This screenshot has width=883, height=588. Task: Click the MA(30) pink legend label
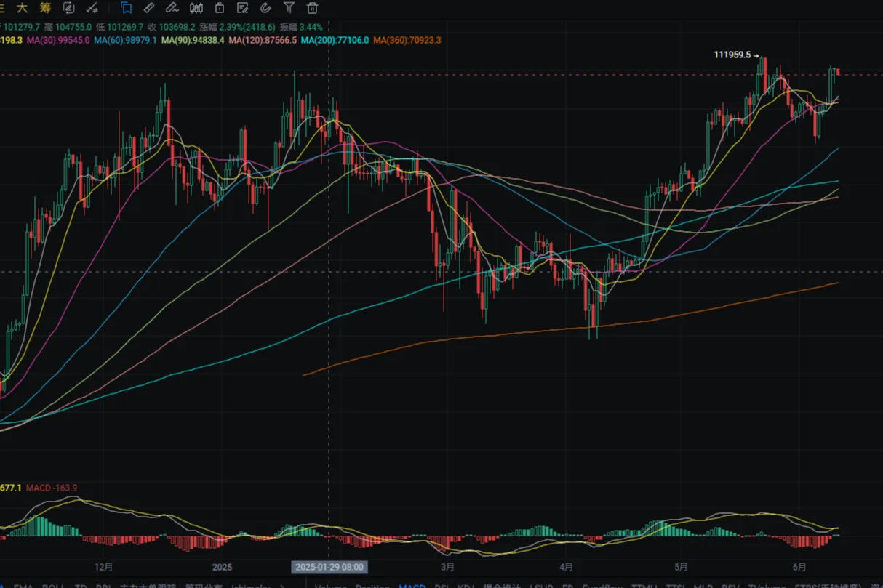pyautogui.click(x=58, y=40)
